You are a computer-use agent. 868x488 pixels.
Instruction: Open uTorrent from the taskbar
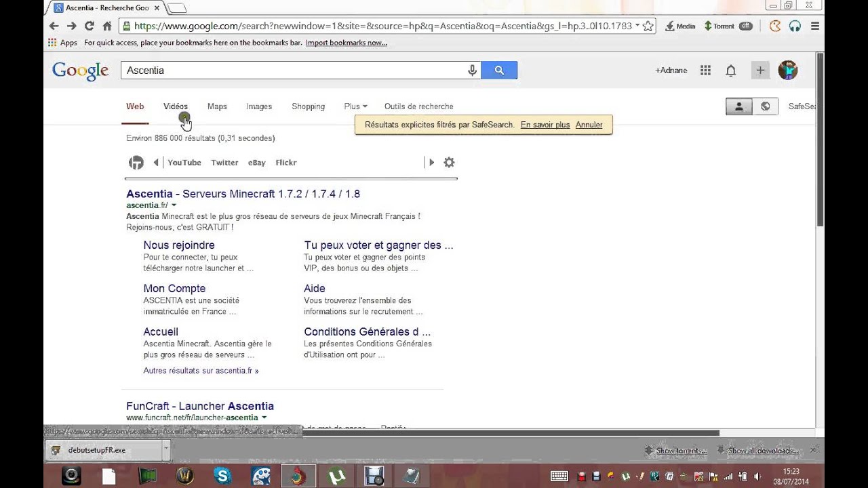tap(336, 476)
